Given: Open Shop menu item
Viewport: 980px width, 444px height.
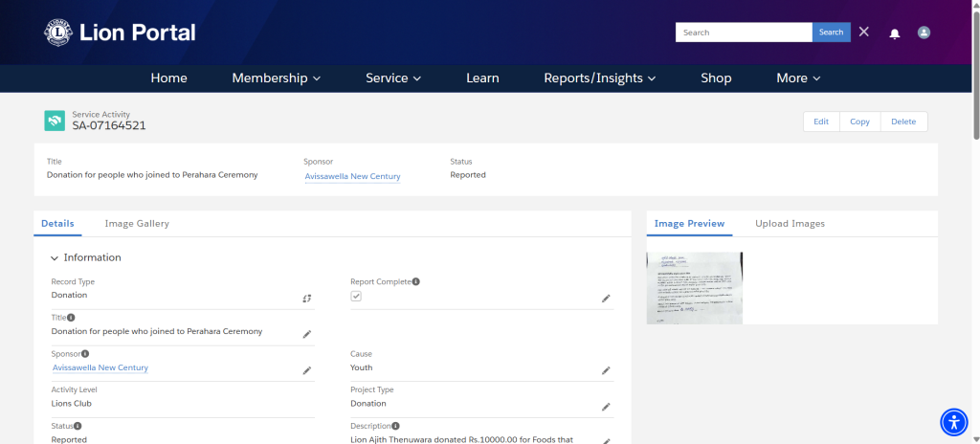Looking at the screenshot, I should tap(716, 78).
